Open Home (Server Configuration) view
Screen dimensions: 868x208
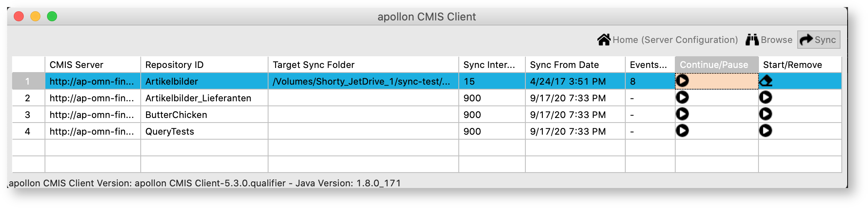coord(668,40)
